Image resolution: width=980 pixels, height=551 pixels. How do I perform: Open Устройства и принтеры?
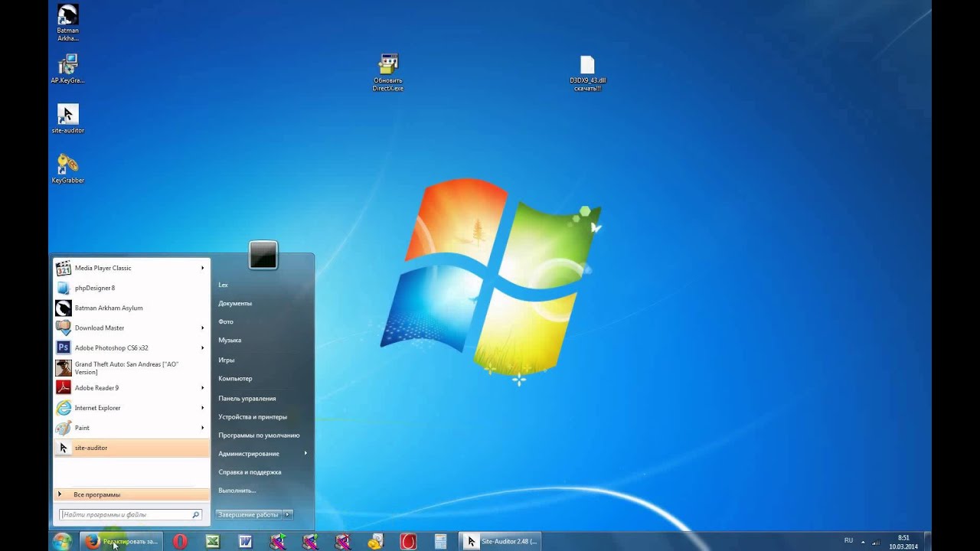pos(253,416)
